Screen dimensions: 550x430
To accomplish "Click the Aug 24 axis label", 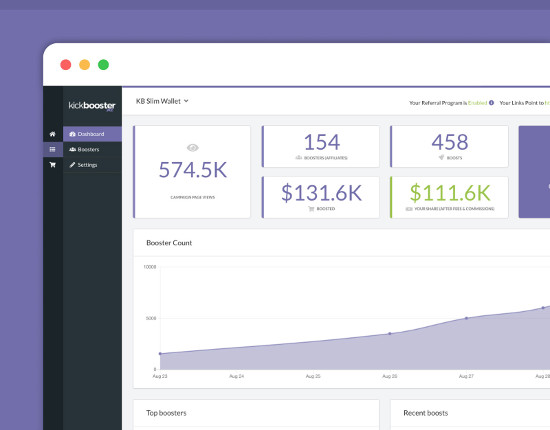I will tap(237, 376).
